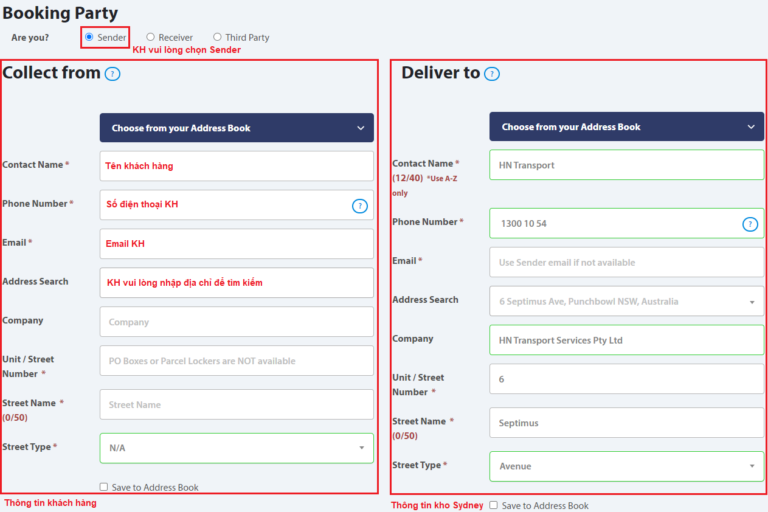
Task: Click help icon in Collect Phone Number field
Action: [360, 205]
